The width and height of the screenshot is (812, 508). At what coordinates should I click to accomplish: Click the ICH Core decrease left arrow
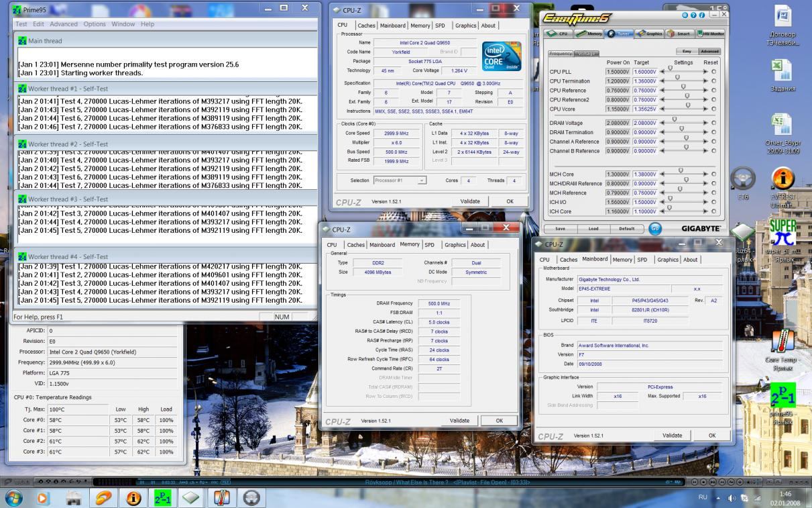(x=662, y=211)
